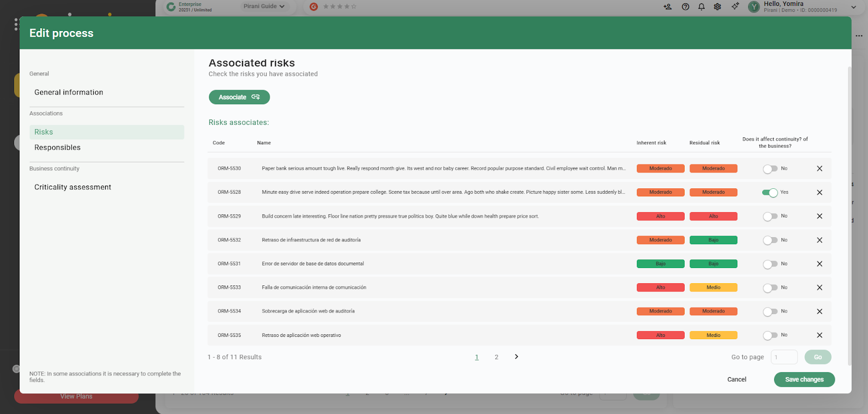Disable business continuity toggle for ORM-5528

click(x=770, y=193)
